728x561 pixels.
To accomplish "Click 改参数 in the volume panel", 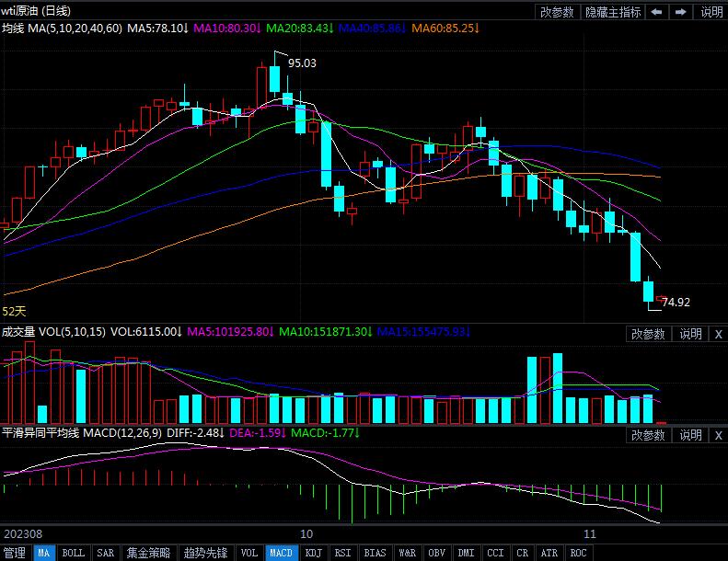I will pos(648,334).
